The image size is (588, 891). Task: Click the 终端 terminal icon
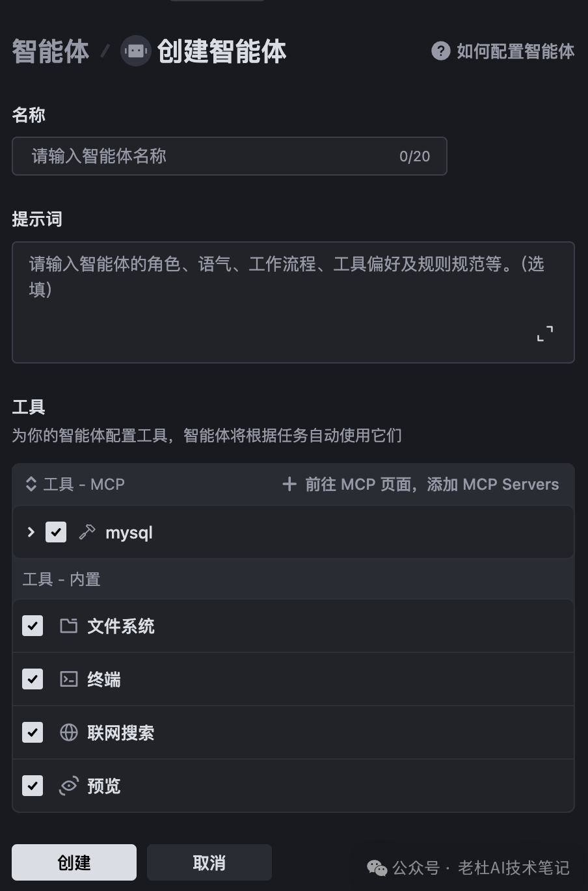(68, 680)
